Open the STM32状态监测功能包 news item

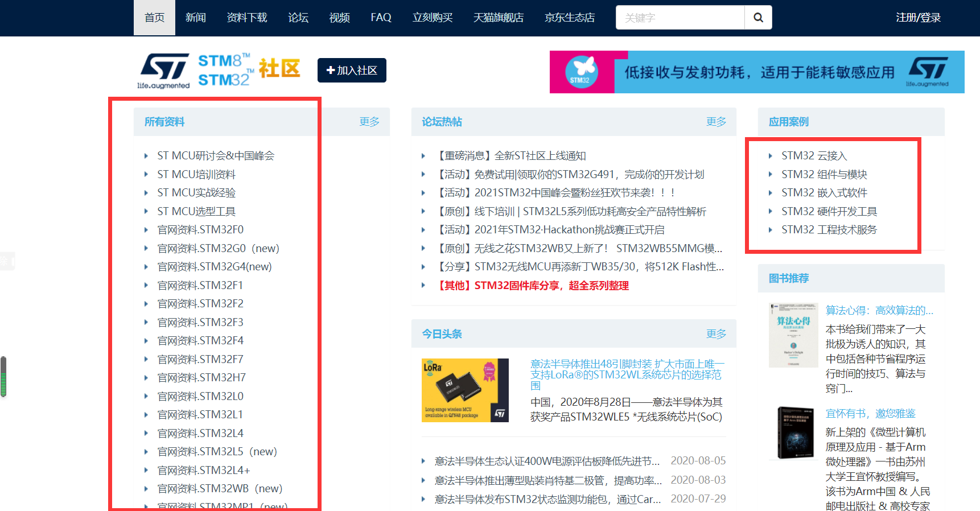[x=548, y=499]
